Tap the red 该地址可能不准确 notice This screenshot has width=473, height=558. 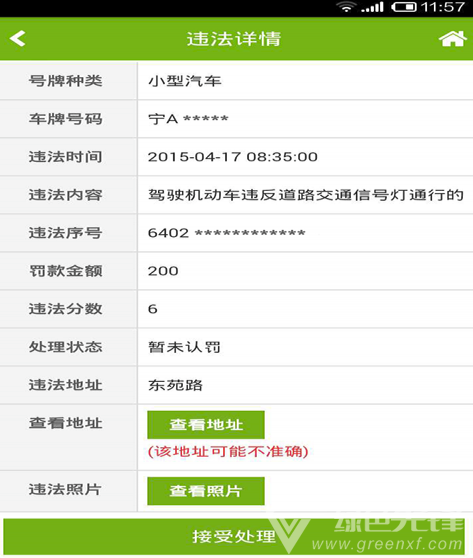[x=228, y=452]
